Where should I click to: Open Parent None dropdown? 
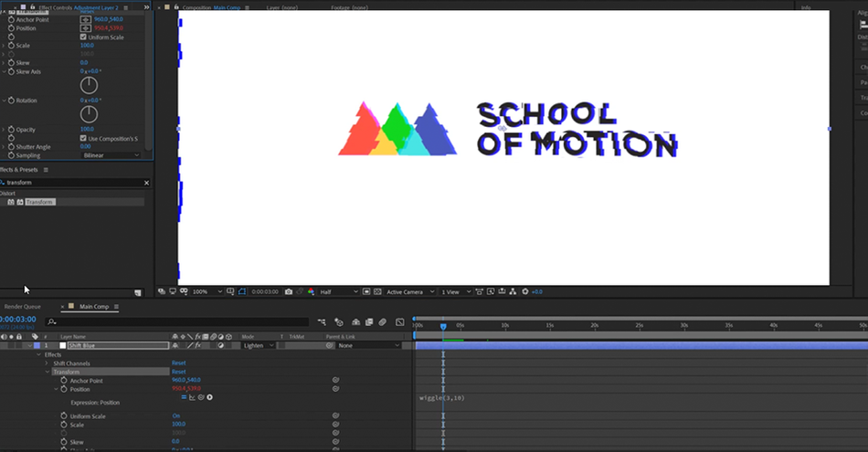(369, 346)
